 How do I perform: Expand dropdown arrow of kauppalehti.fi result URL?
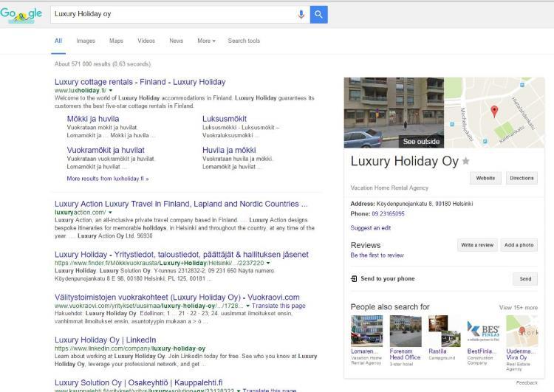[239, 391]
